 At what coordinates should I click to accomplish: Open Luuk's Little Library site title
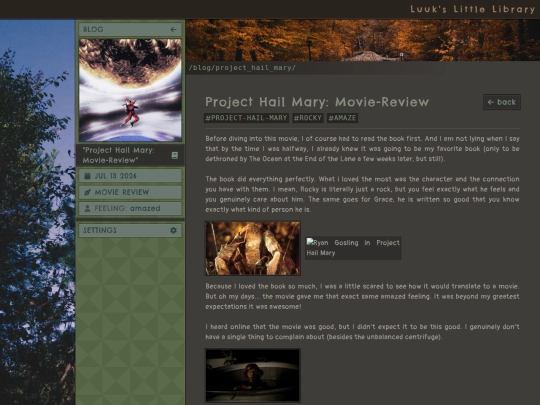tap(472, 9)
